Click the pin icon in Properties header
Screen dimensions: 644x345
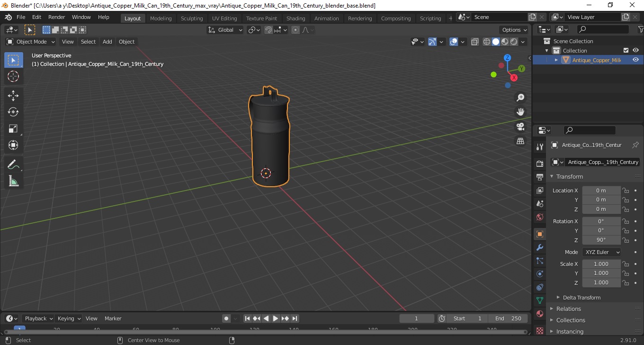(x=635, y=145)
